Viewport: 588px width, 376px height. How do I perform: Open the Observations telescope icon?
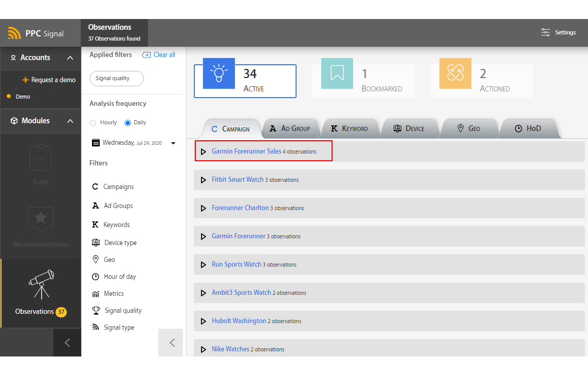pos(41,284)
